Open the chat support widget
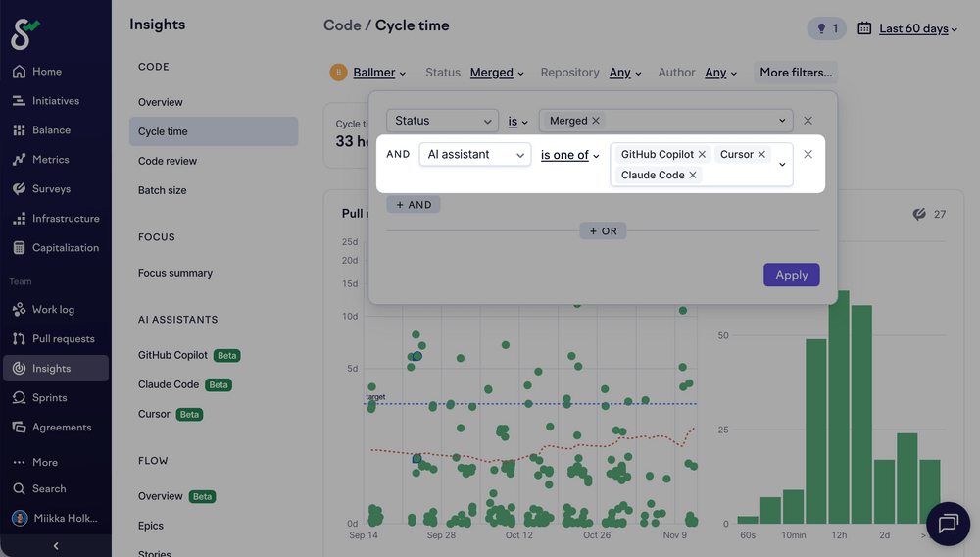Screen dimensions: 980x557 [x=948, y=523]
